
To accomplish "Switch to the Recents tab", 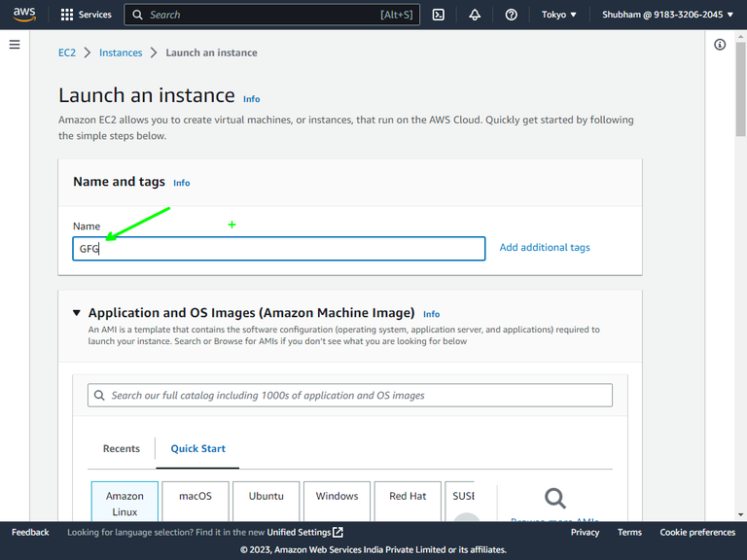I will pos(122,448).
